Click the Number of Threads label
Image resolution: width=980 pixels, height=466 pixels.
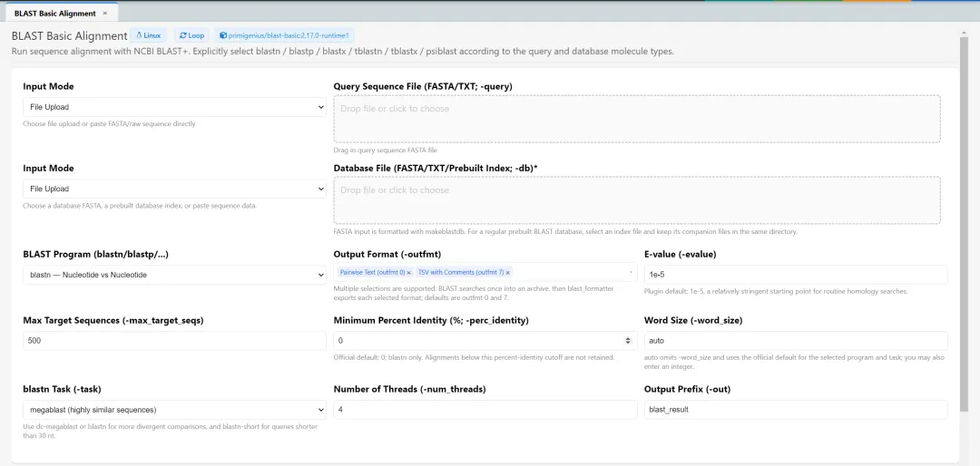coord(410,389)
